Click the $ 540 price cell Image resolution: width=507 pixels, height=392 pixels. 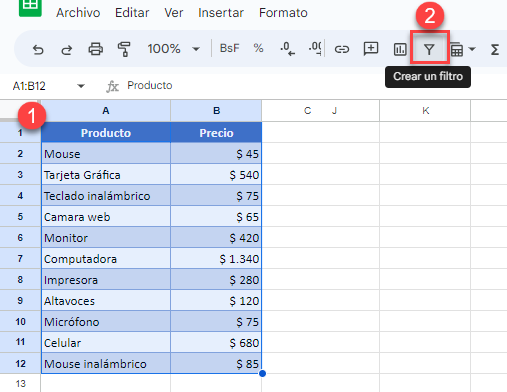click(x=216, y=175)
